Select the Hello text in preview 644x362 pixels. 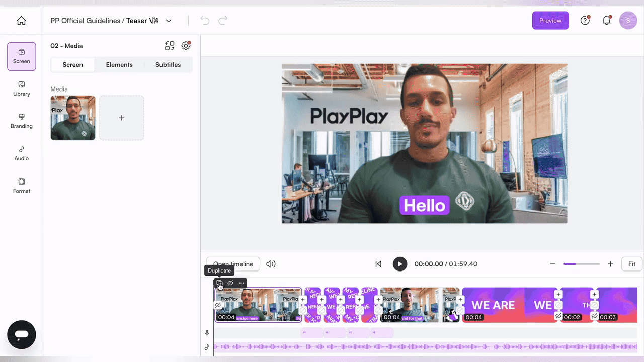(425, 205)
